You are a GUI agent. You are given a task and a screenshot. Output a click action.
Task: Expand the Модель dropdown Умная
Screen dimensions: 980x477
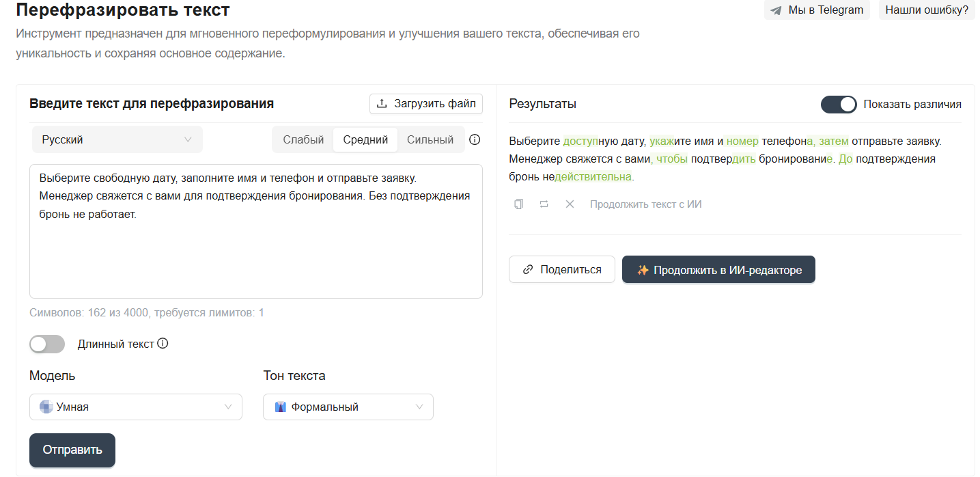(136, 407)
